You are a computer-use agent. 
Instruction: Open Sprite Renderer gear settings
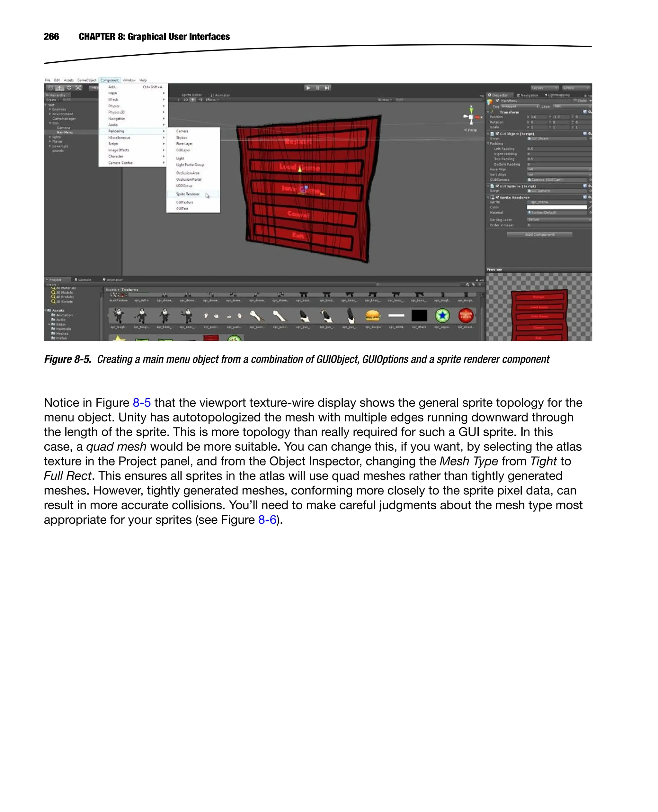point(590,197)
